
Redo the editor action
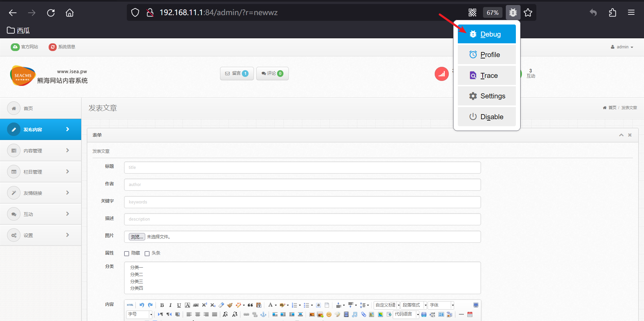[x=150, y=305]
